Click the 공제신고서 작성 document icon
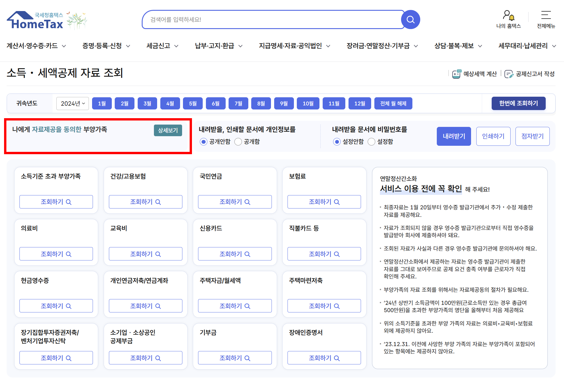 pos(509,74)
